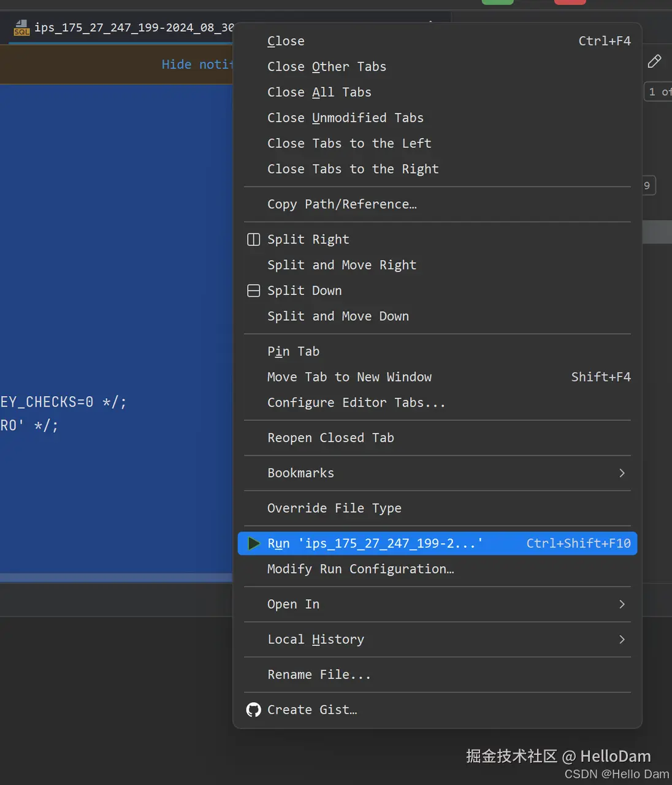
Task: Choose Rename File option
Action: 437,675
